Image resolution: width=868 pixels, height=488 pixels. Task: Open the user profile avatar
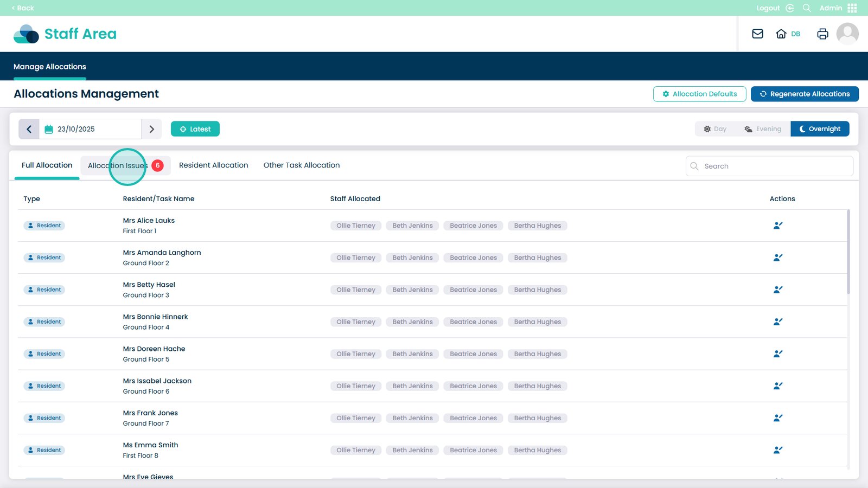pos(847,34)
